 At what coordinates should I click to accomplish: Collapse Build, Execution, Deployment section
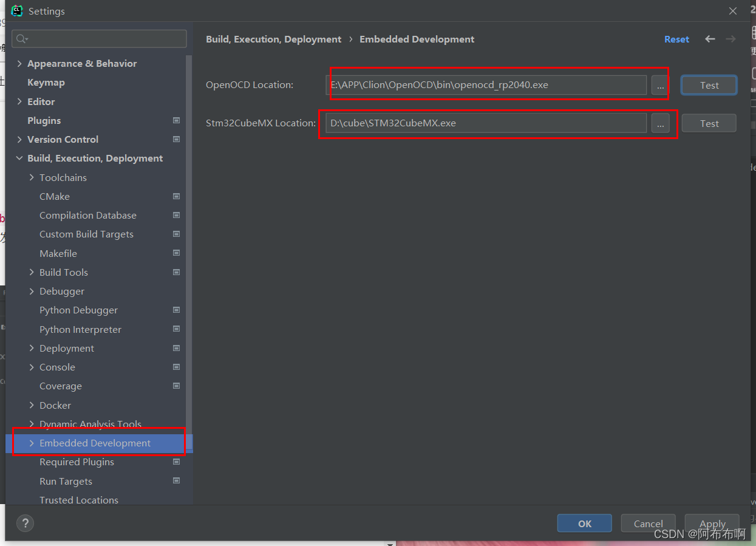point(19,158)
